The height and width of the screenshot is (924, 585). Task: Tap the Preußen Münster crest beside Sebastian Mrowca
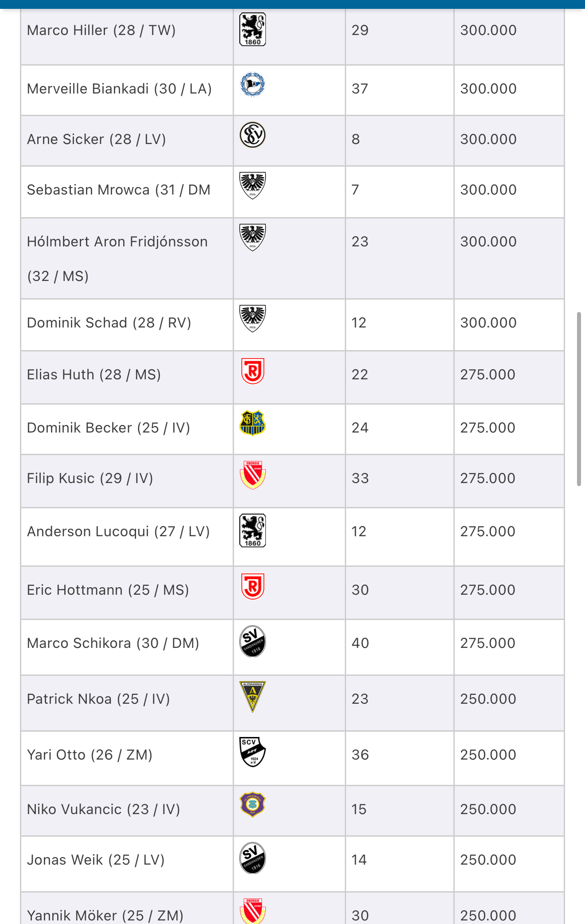click(x=253, y=186)
